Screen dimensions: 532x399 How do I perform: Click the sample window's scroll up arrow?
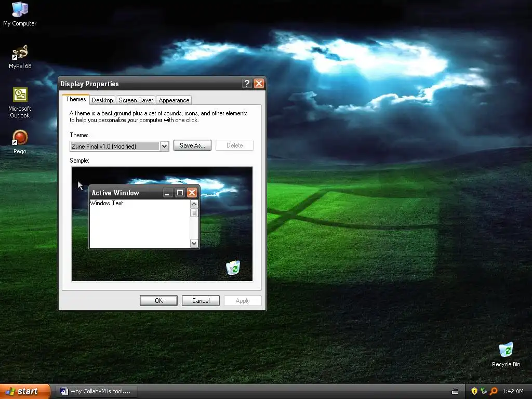(x=194, y=204)
